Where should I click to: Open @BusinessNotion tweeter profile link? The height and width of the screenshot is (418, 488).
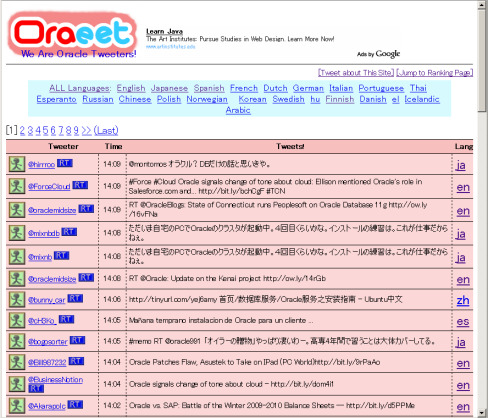55,380
